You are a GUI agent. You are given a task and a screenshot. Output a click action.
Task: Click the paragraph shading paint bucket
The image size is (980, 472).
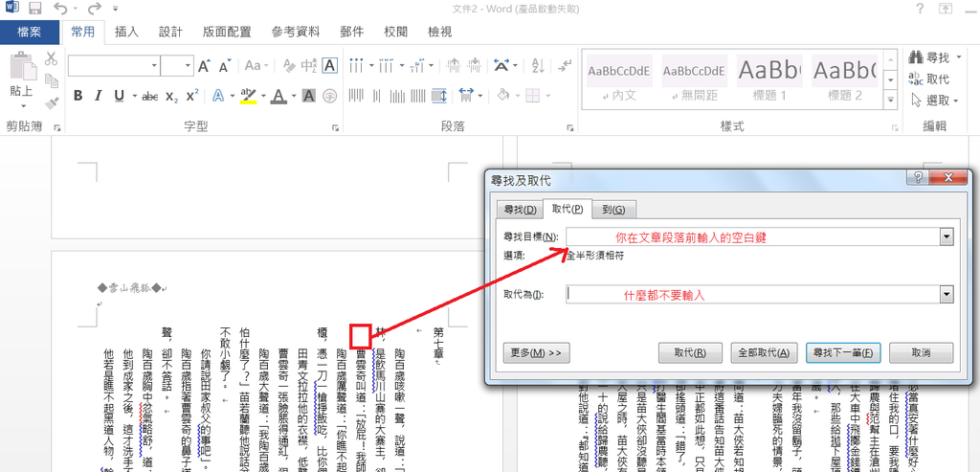[502, 96]
